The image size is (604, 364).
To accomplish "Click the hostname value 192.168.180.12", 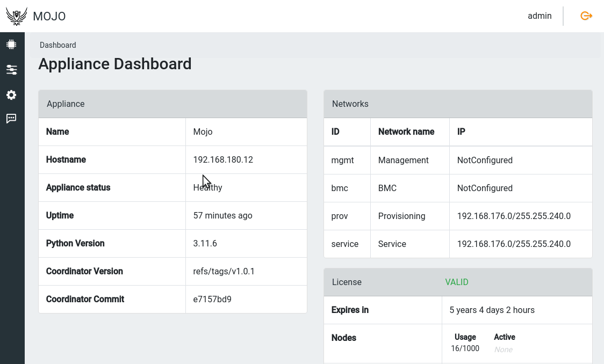I will click(223, 160).
